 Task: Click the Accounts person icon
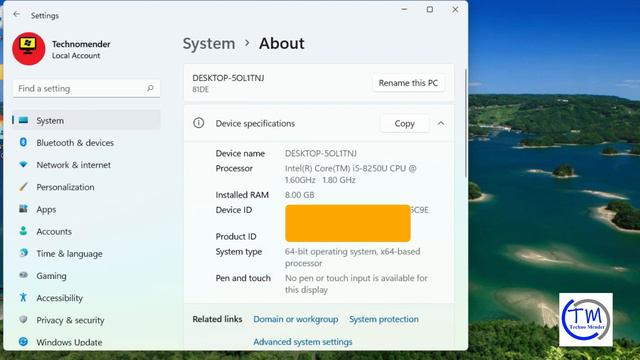pos(23,231)
